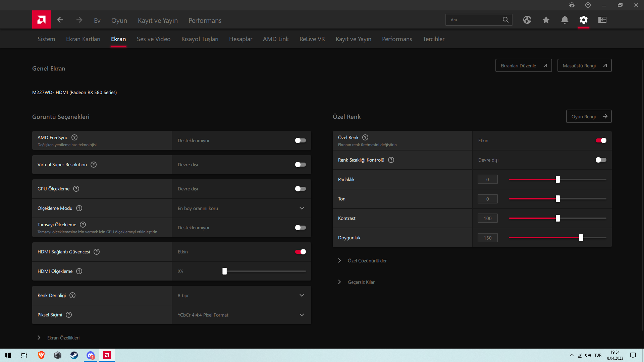Open notifications bell icon
644x362 pixels.
tap(565, 20)
